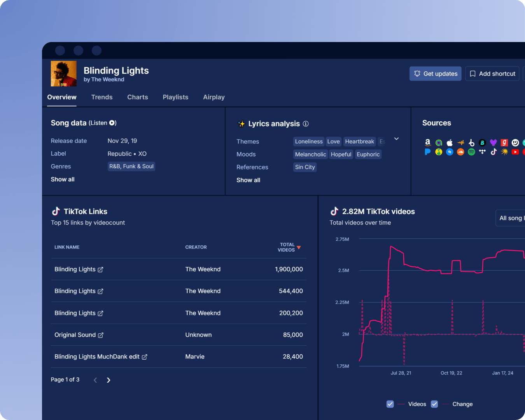
Task: Click the Apple Music source icon
Action: [450, 143]
